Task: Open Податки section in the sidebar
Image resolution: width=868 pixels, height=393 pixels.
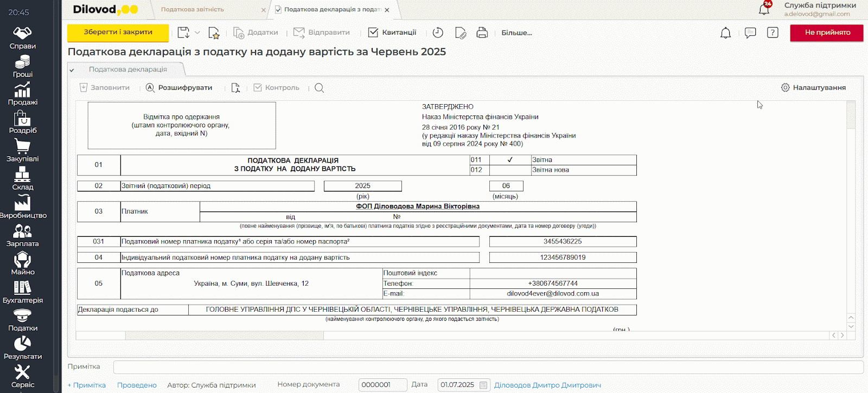Action: [x=22, y=320]
